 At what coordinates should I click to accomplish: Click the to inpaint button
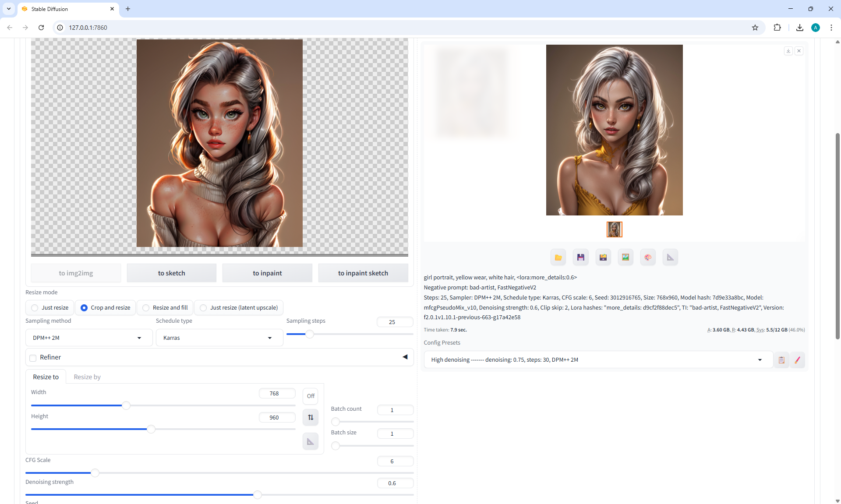click(x=267, y=273)
